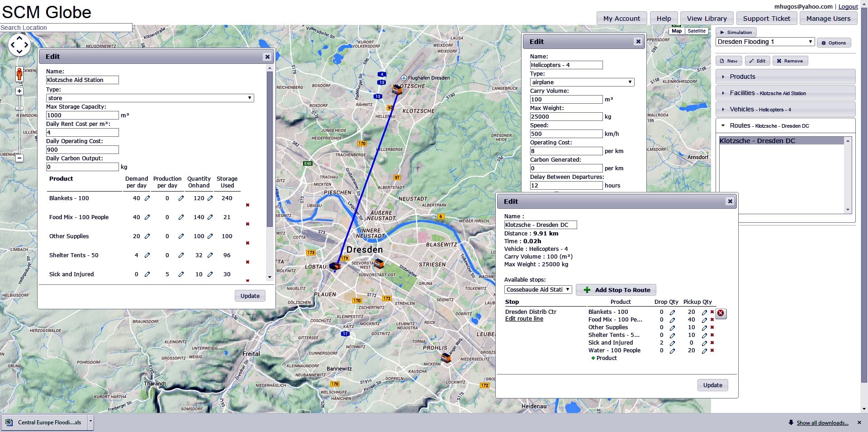The height and width of the screenshot is (432, 868).
Task: Remove Blankets from route stop
Action: 712,312
